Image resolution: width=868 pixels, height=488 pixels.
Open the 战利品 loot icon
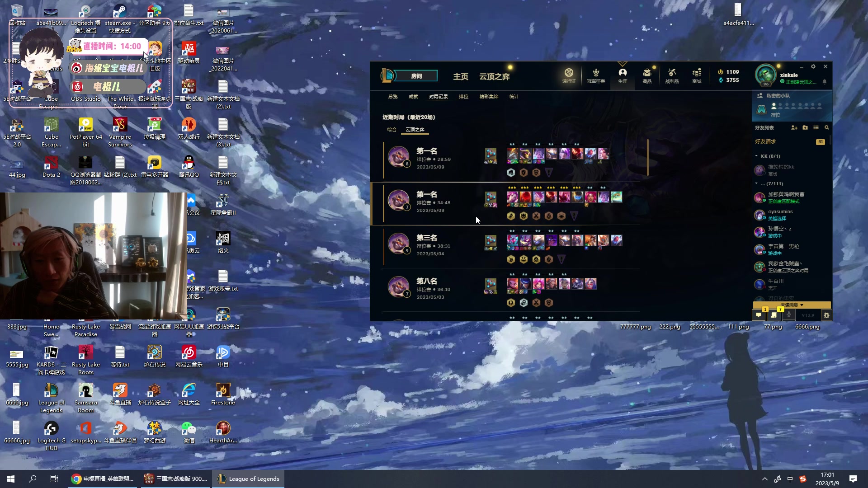(x=672, y=75)
